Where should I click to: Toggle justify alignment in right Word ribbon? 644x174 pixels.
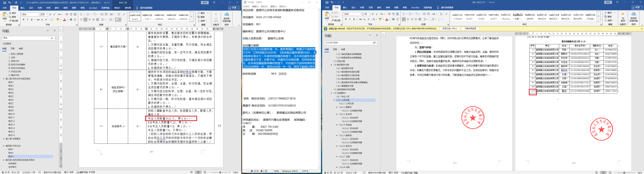416,19
